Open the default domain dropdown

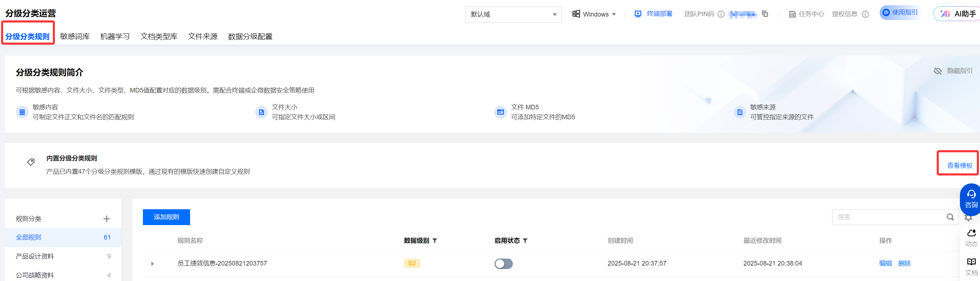(513, 14)
